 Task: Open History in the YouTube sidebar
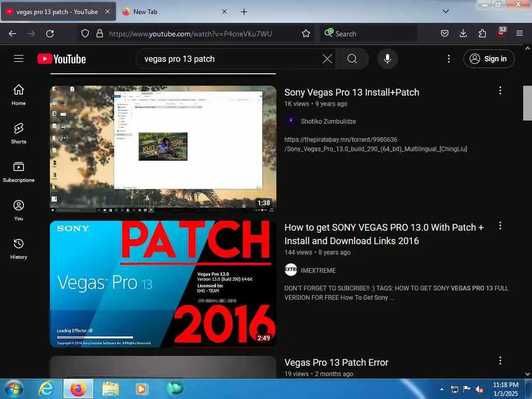pyautogui.click(x=19, y=249)
